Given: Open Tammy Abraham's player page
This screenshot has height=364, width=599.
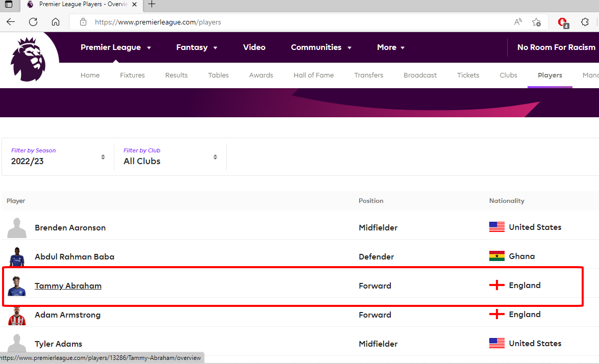Looking at the screenshot, I should point(68,286).
